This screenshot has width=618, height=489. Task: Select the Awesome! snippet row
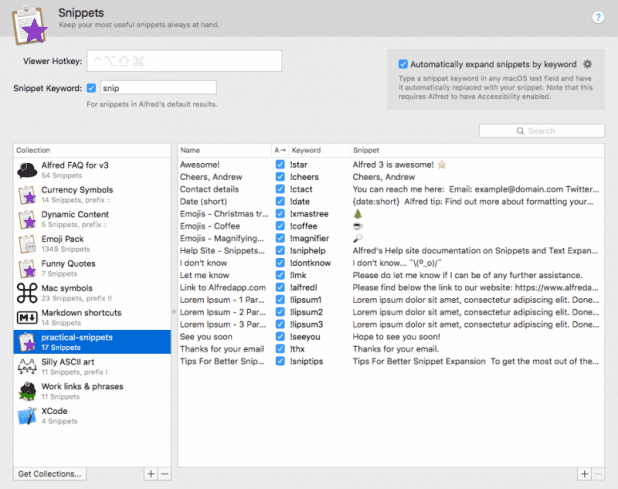(x=391, y=164)
